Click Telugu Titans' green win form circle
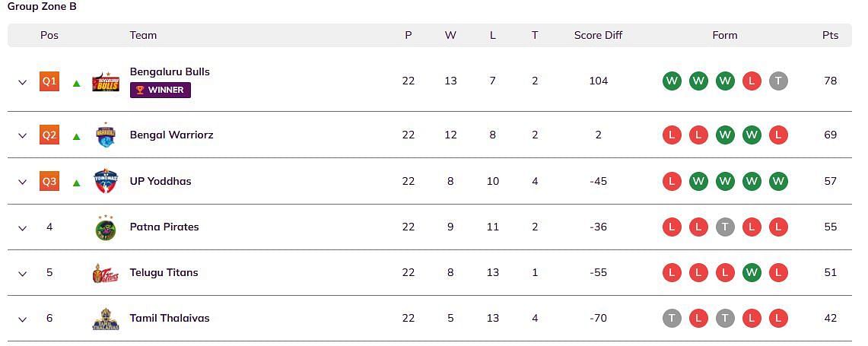 click(x=752, y=272)
